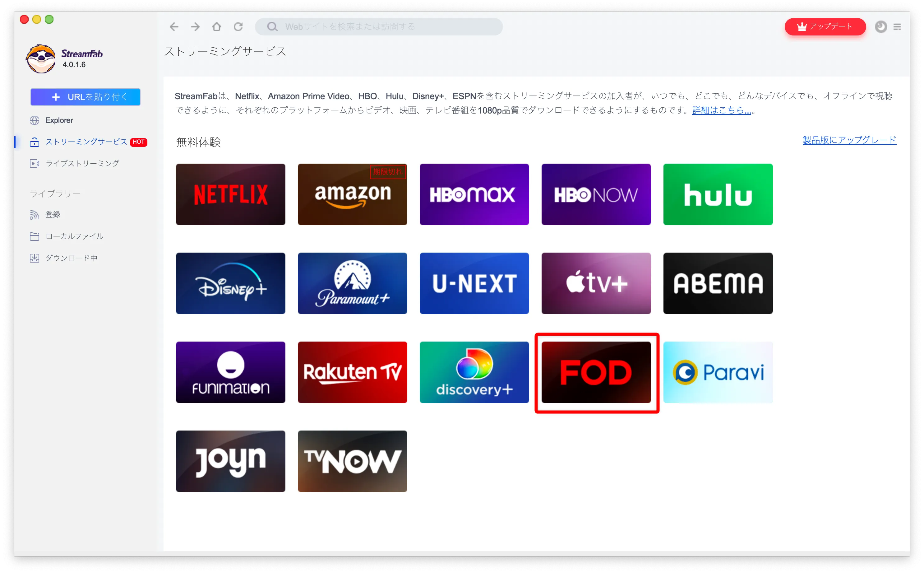Open ローカルファイル in the library
Image resolution: width=924 pixels, height=573 pixels.
click(66, 236)
